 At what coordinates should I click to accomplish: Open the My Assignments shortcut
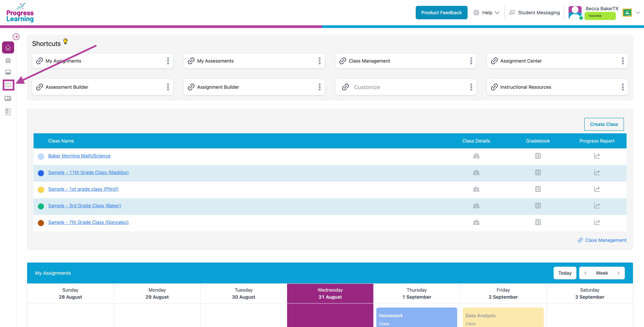tap(102, 61)
